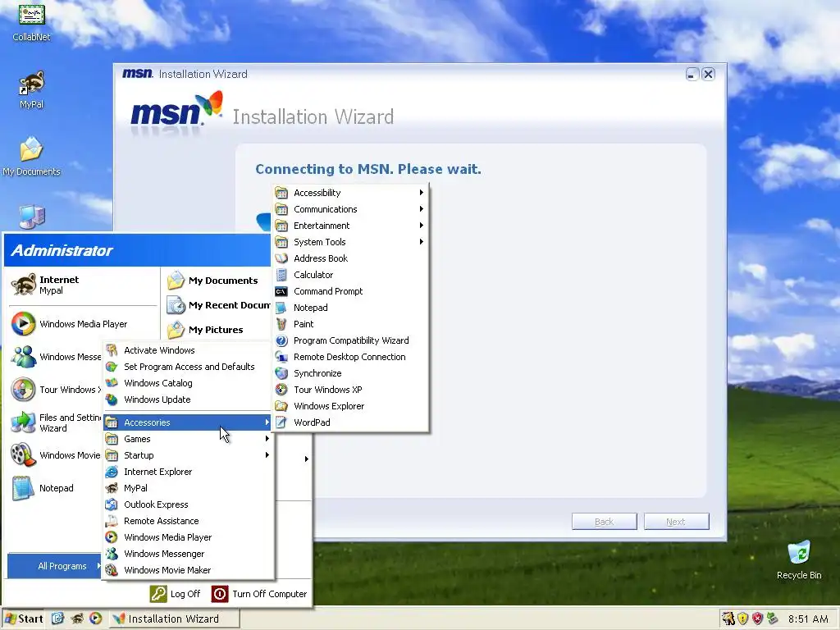Click the Command Prompt icon in Accessories

[282, 291]
